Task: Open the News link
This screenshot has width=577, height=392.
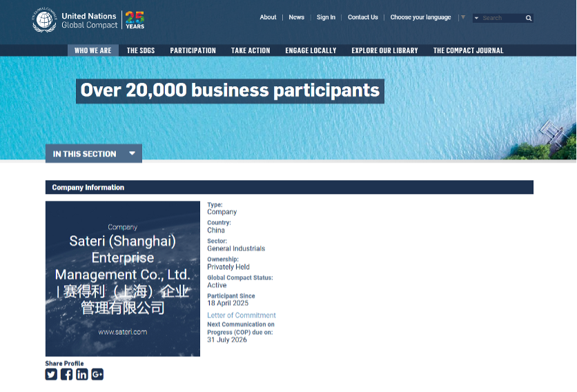Action: 297,17
